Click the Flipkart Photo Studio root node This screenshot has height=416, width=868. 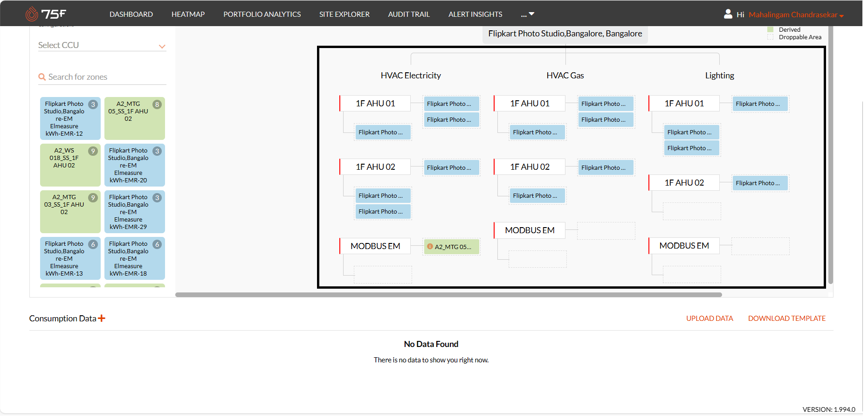tap(565, 34)
